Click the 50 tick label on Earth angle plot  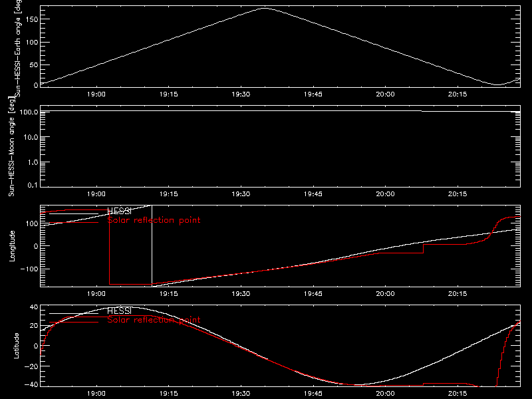[x=34, y=65]
